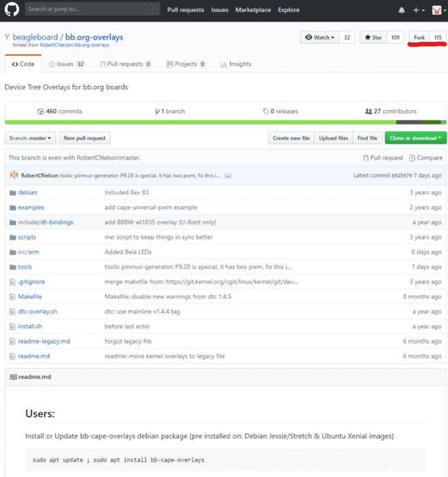Go to Issues in top navigation
This screenshot has width=448, height=477.
(219, 10)
